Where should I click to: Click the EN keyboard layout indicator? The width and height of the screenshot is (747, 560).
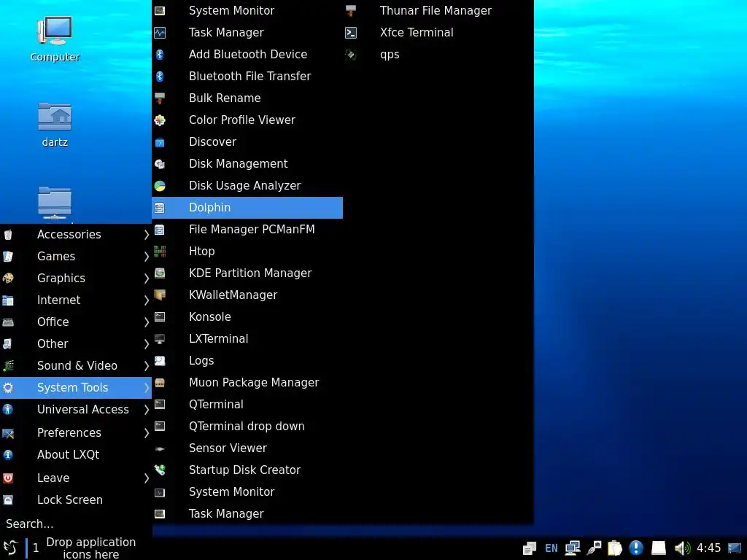coord(551,548)
